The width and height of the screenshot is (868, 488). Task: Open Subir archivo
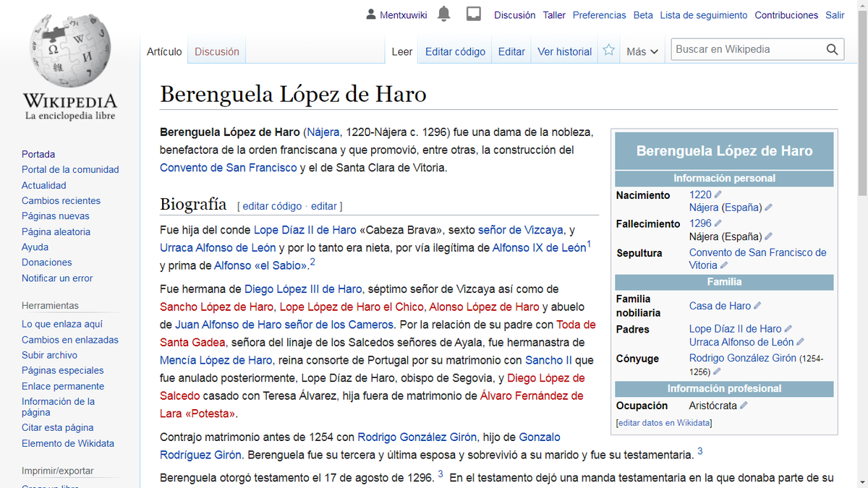coord(51,355)
